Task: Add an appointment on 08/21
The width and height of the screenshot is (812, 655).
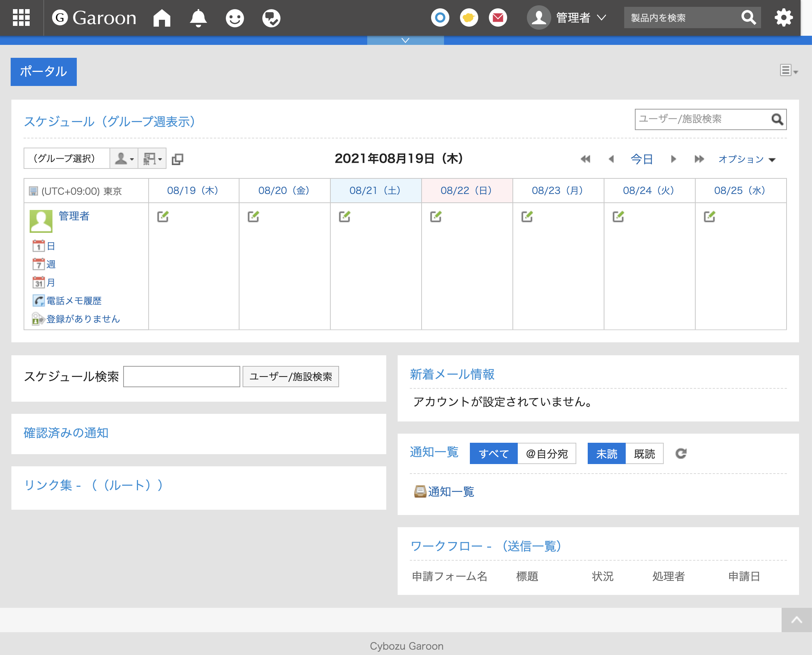Action: tap(344, 216)
